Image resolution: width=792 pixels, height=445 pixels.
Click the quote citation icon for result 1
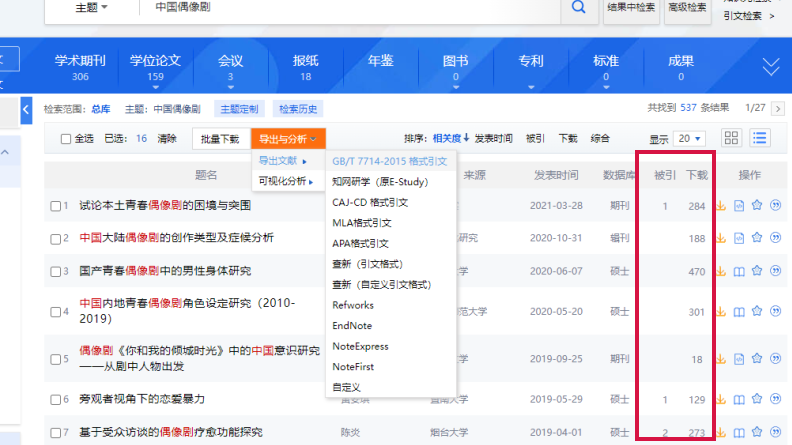point(775,205)
